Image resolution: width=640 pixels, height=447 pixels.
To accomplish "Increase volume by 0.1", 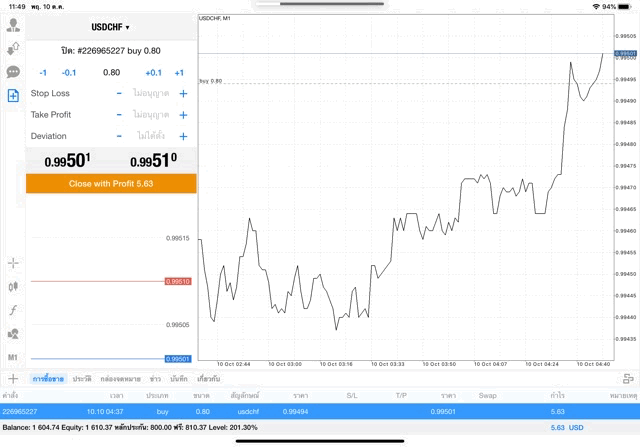I will point(153,73).
